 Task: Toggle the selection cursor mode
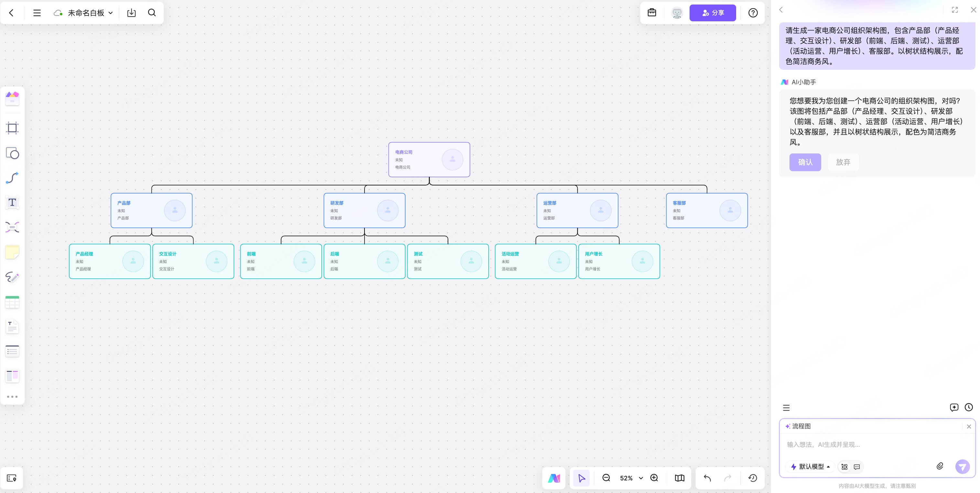(x=581, y=478)
